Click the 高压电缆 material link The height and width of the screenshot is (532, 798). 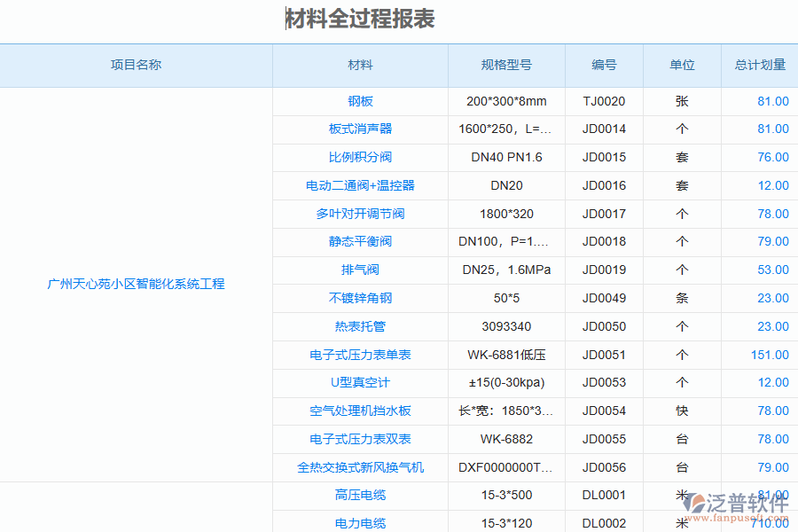coord(358,496)
